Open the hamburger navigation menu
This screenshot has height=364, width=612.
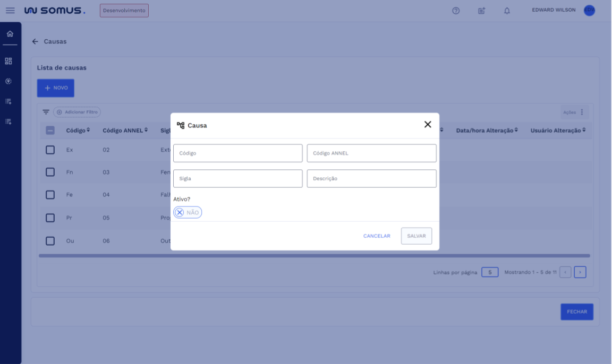(x=10, y=11)
